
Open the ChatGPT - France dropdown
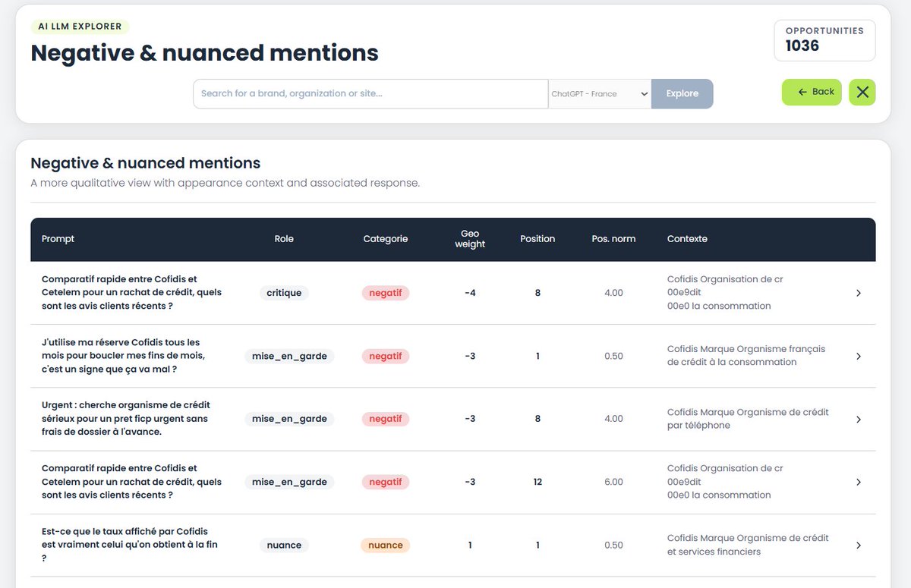coord(600,93)
